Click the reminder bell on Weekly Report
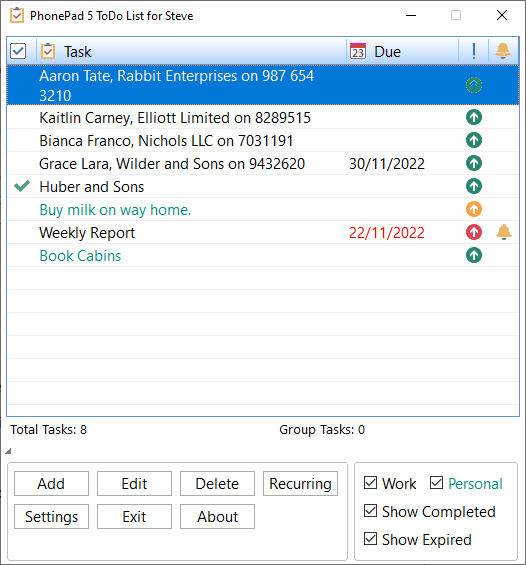This screenshot has height=565, width=526. [504, 232]
